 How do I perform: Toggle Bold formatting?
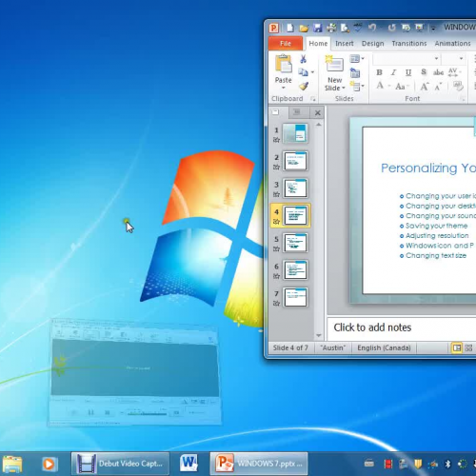379,72
